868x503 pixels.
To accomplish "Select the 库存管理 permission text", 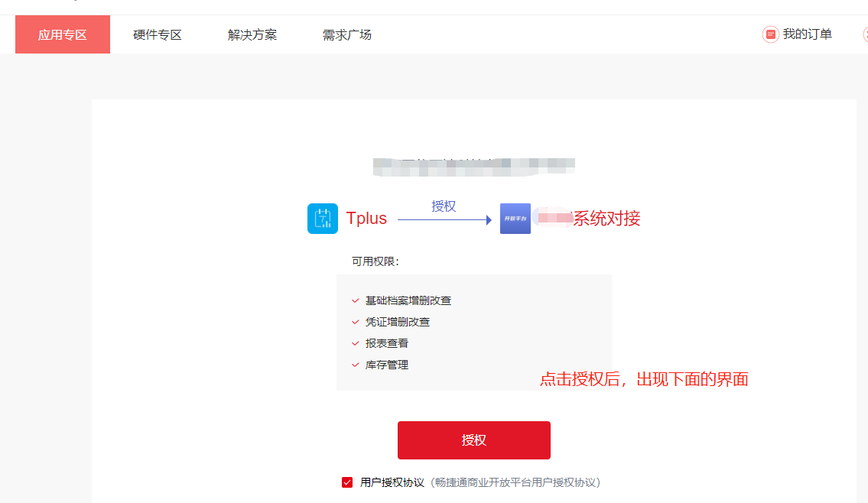I will click(x=386, y=365).
